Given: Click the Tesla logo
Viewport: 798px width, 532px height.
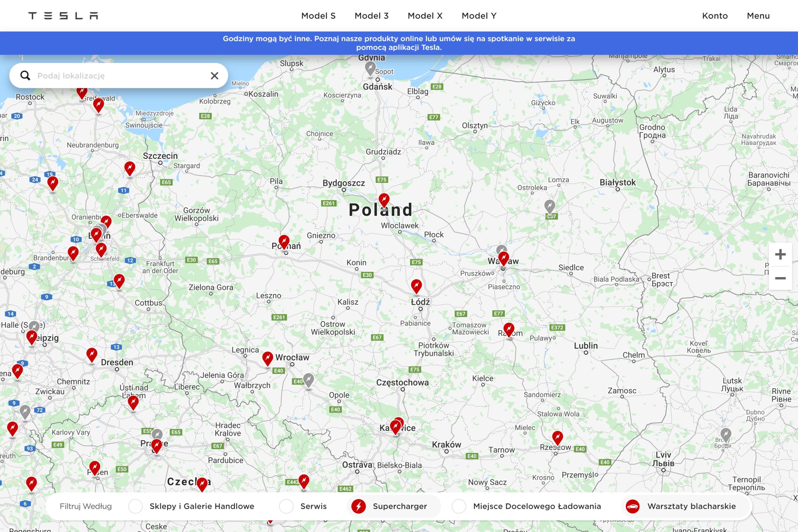Looking at the screenshot, I should 63,16.
